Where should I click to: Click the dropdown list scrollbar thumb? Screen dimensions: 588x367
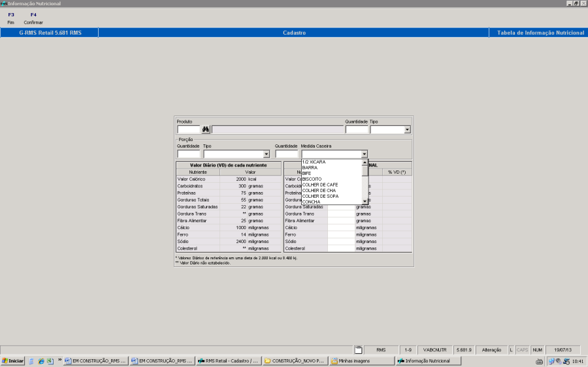pos(365,170)
